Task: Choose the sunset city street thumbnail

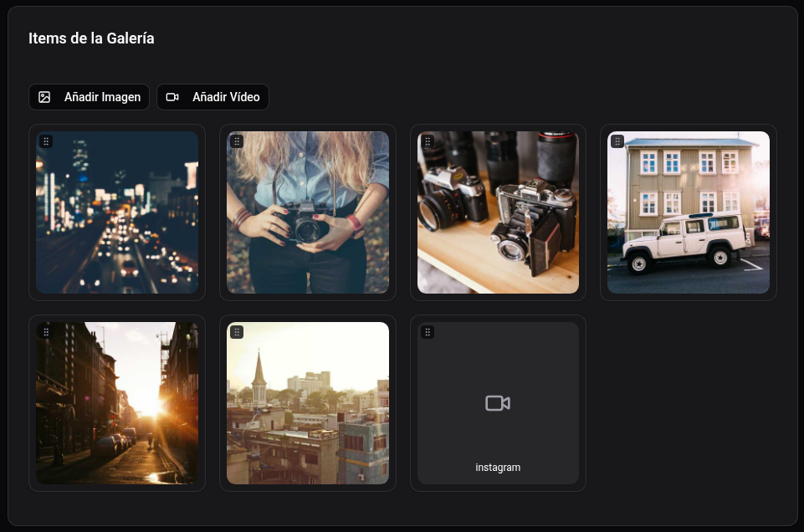Action: 117,408
